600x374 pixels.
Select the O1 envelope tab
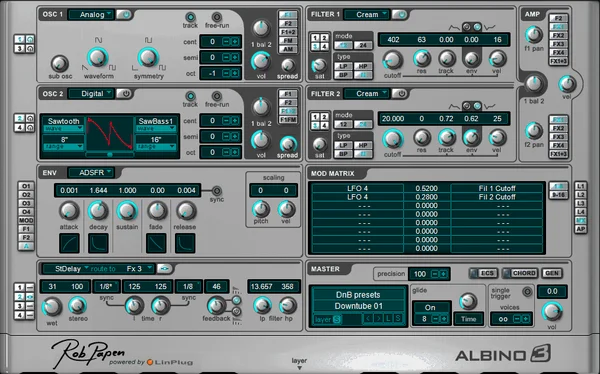26,186
